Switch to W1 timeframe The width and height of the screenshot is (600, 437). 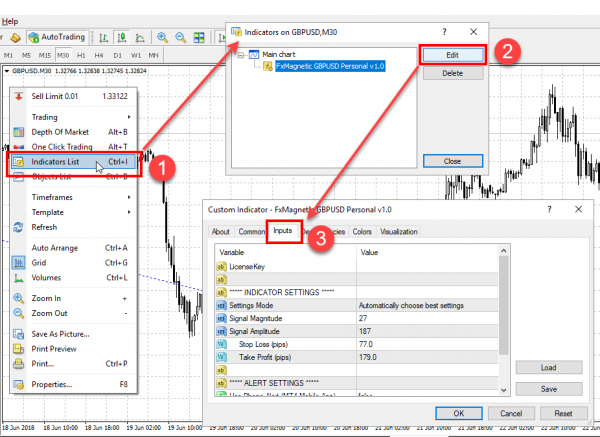[136, 55]
